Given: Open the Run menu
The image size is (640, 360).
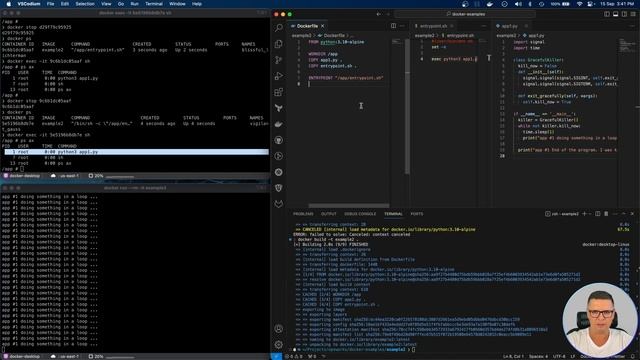Looking at the screenshot, I should point(134,4).
